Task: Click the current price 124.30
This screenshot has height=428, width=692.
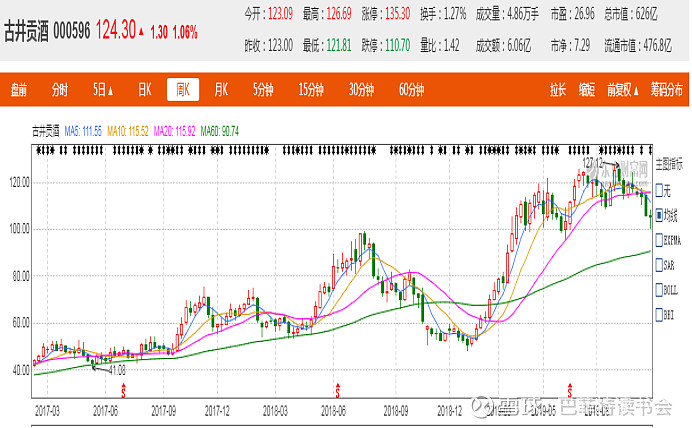Action: coord(116,30)
